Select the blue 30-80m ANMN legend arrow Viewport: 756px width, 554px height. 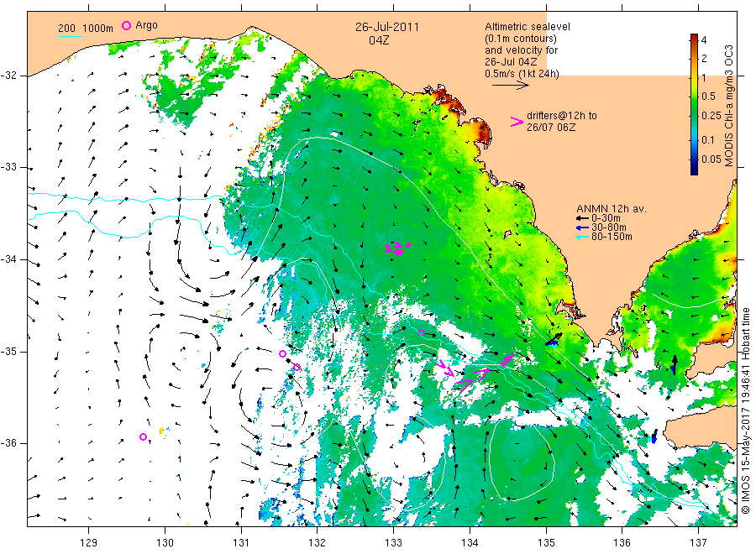point(583,227)
